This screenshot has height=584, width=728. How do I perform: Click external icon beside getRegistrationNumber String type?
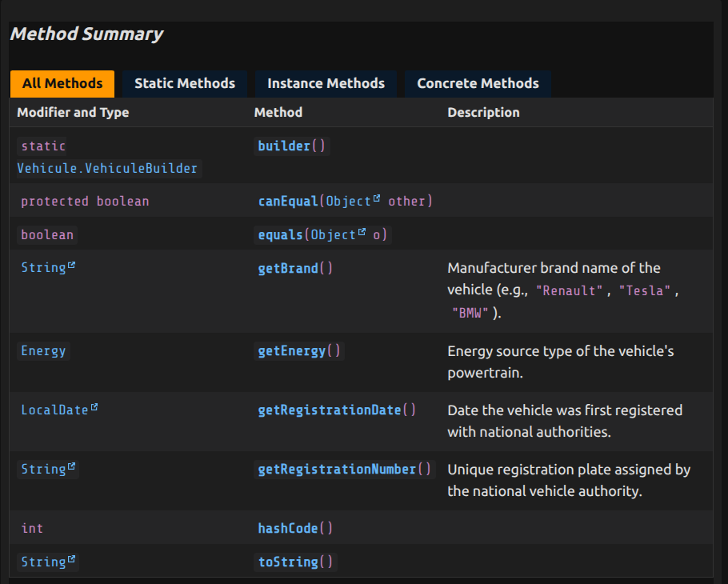point(71,466)
